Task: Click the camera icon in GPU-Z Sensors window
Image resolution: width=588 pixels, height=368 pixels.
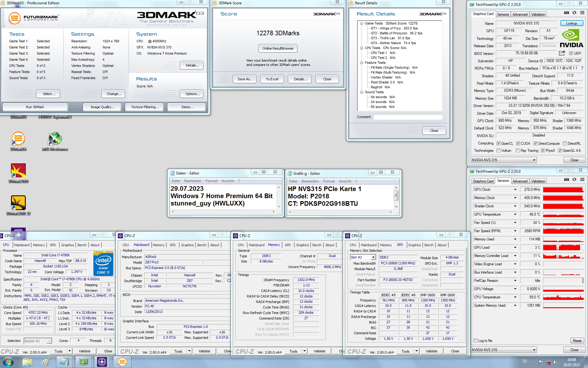Action: [x=566, y=180]
